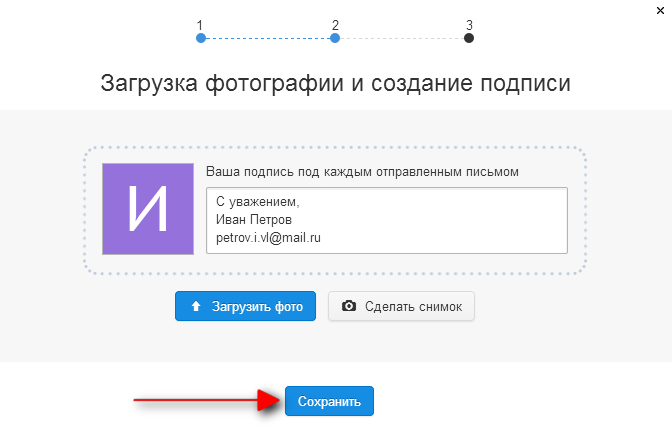Click the Сделать снимок button label
The height and width of the screenshot is (438, 672).
coord(414,306)
